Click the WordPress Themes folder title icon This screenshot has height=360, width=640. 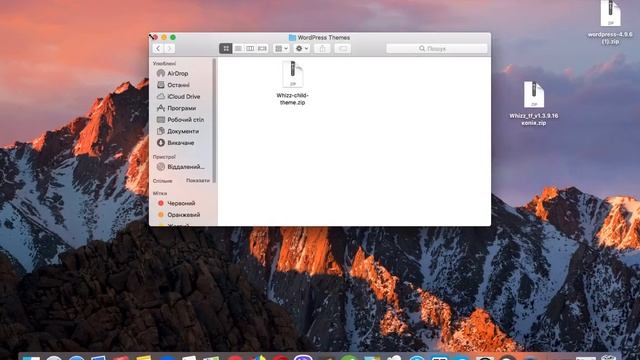[x=292, y=38]
